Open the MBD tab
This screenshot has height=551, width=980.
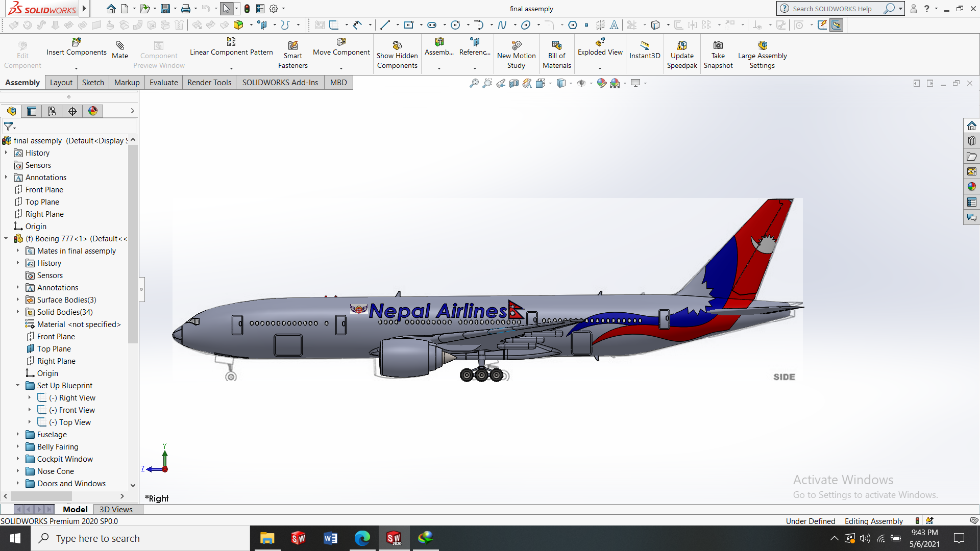tap(338, 83)
